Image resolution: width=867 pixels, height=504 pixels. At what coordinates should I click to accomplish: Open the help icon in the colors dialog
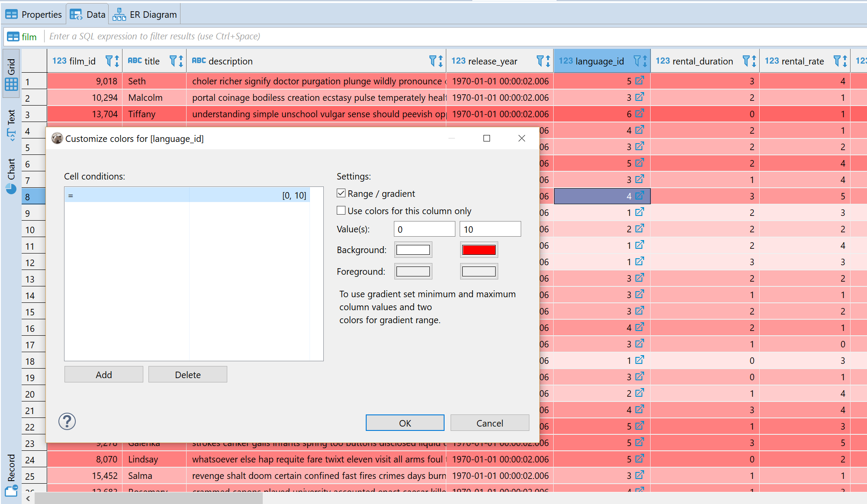coord(67,421)
